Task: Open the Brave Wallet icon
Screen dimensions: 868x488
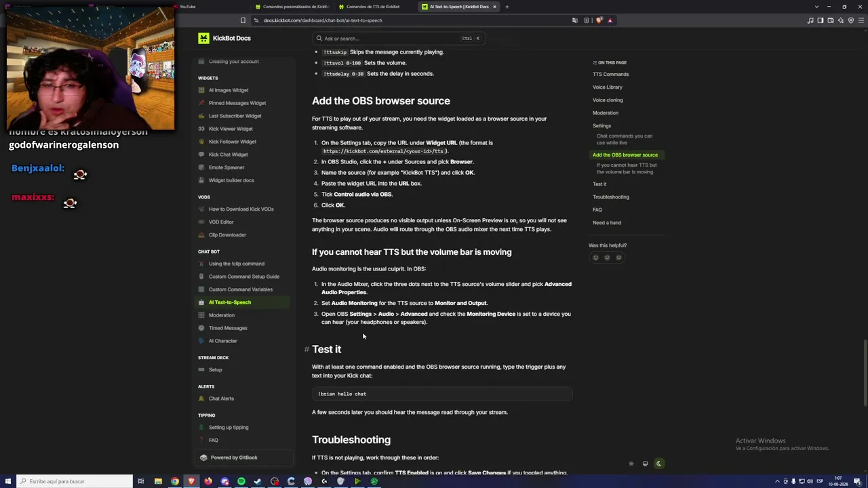Action: tap(831, 20)
